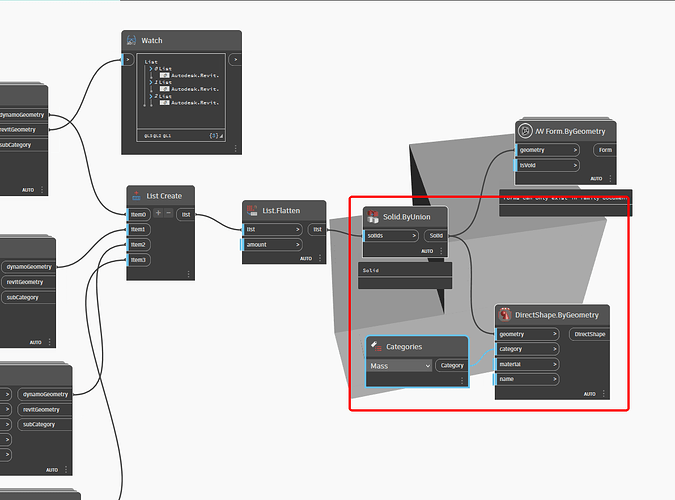Open the Solid.ByUnion node's three-dot menu

(441, 251)
